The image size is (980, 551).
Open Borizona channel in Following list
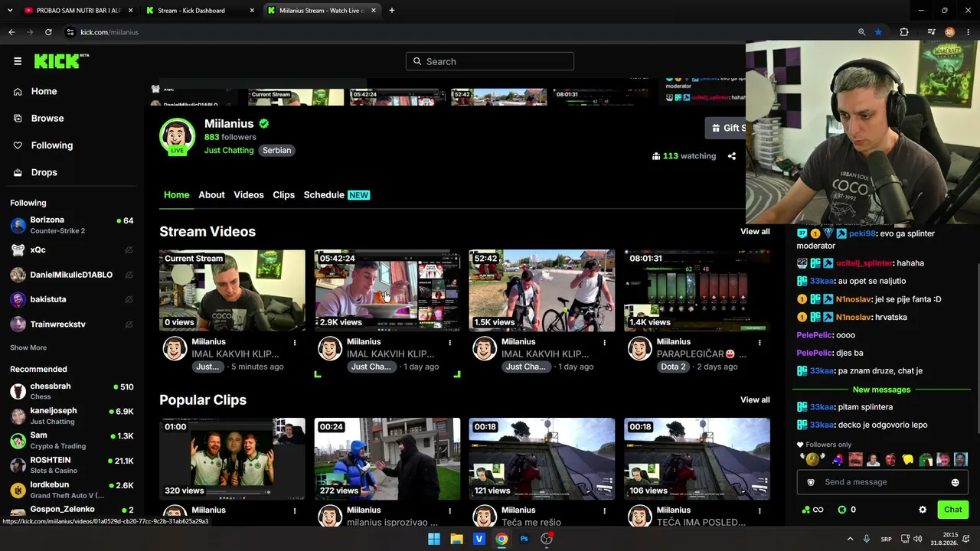pos(72,225)
